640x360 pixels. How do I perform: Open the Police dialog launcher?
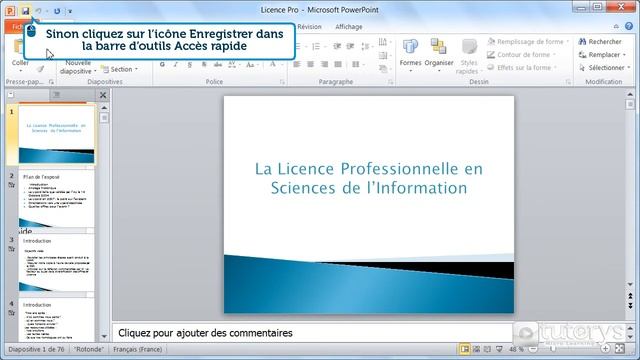(282, 82)
